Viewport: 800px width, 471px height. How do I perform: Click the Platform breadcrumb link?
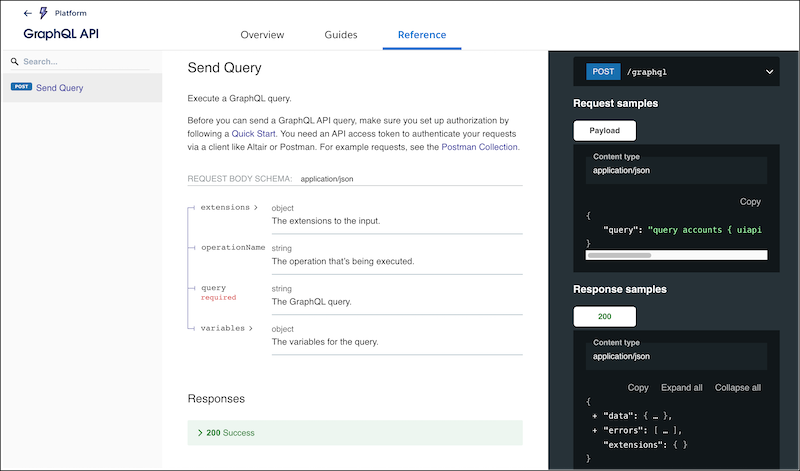(71, 13)
